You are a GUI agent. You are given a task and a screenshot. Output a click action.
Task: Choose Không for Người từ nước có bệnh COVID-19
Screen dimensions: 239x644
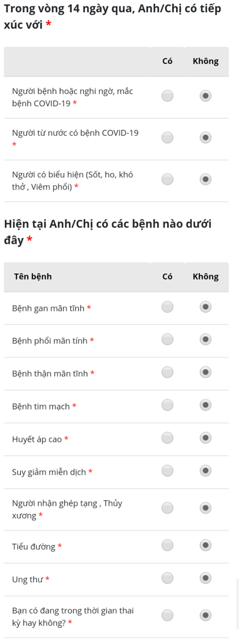[205, 138]
